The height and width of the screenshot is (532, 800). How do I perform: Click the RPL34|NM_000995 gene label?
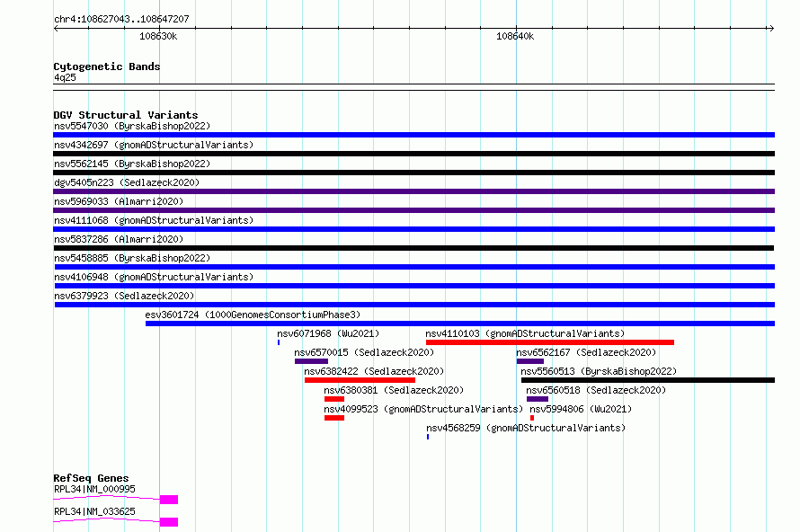[x=94, y=489]
